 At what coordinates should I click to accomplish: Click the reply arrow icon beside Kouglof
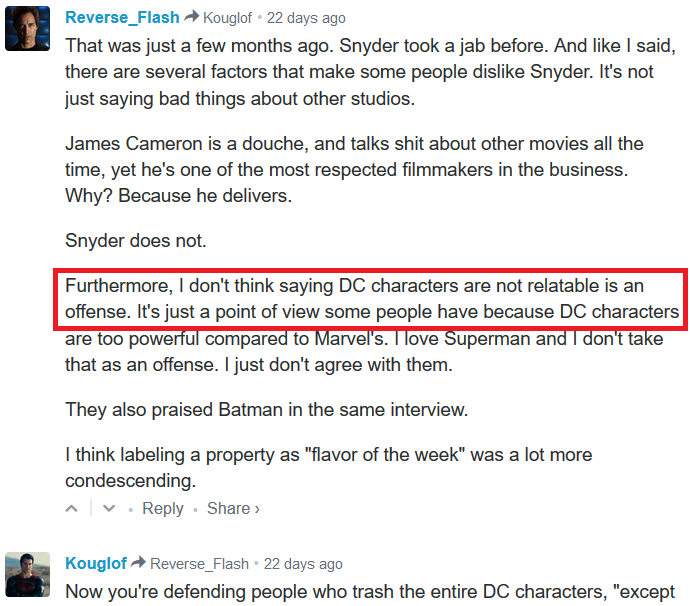[139, 562]
